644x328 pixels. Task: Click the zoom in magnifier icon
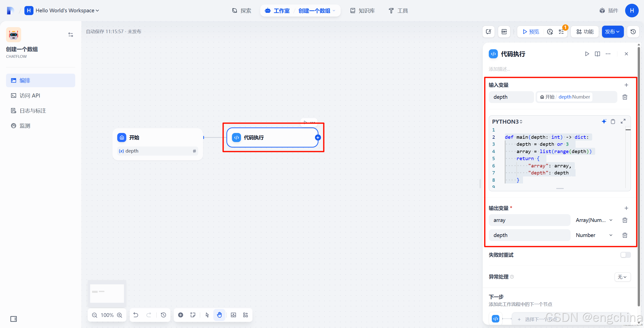(120, 315)
